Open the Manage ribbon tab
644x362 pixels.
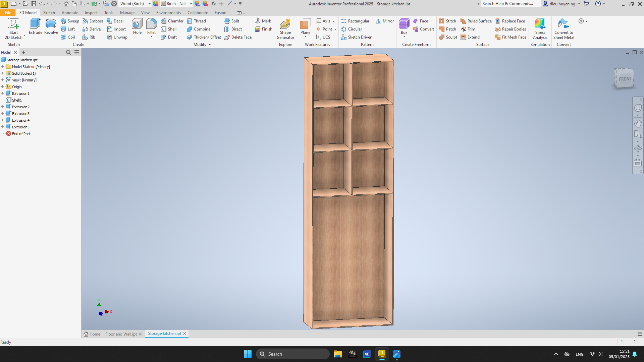point(127,12)
